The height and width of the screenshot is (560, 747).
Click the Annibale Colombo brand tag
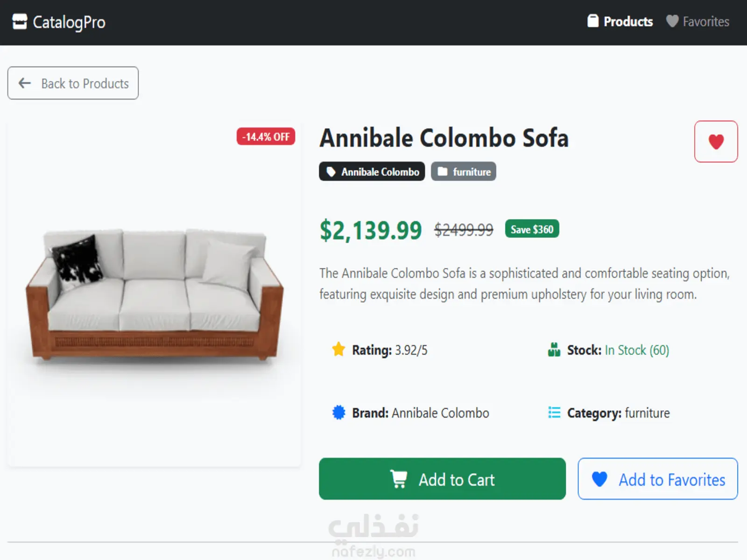click(x=372, y=172)
